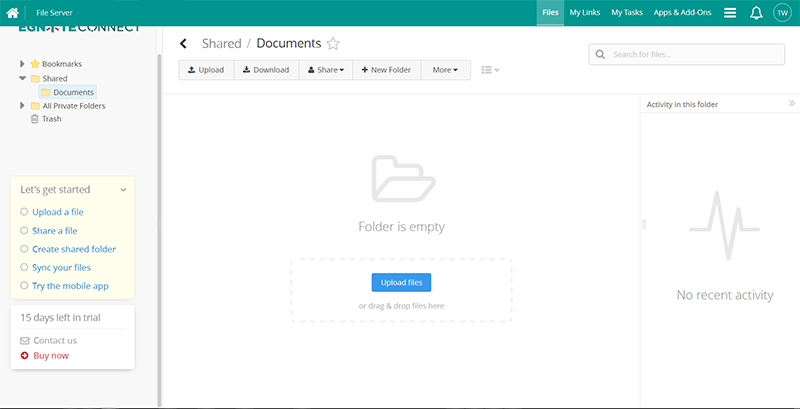
Task: Open the Share dropdown button
Action: (326, 70)
